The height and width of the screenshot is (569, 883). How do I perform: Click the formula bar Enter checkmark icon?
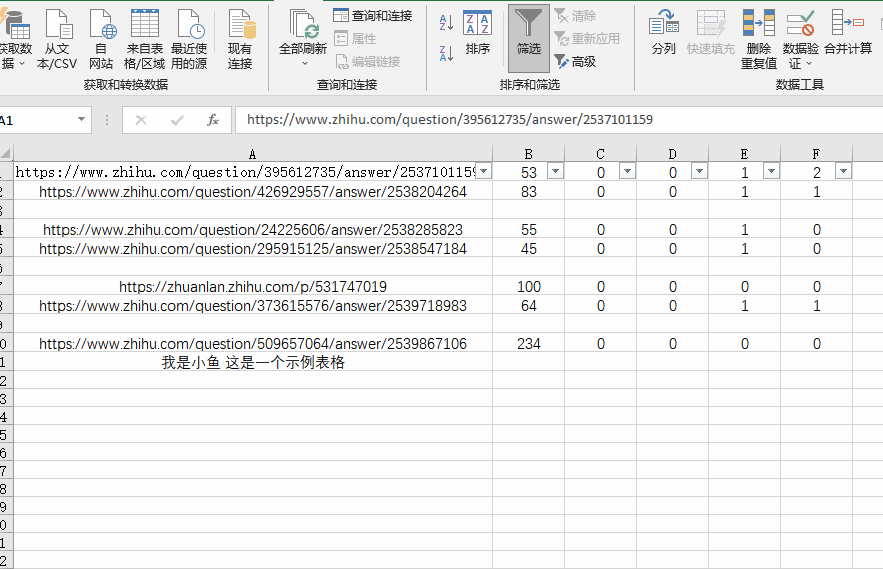tap(177, 120)
